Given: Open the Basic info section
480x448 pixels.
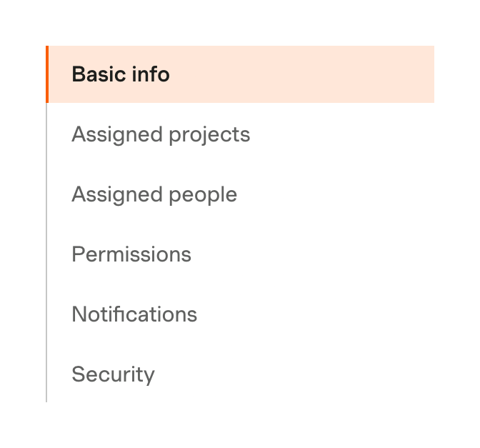Looking at the screenshot, I should coord(121,74).
